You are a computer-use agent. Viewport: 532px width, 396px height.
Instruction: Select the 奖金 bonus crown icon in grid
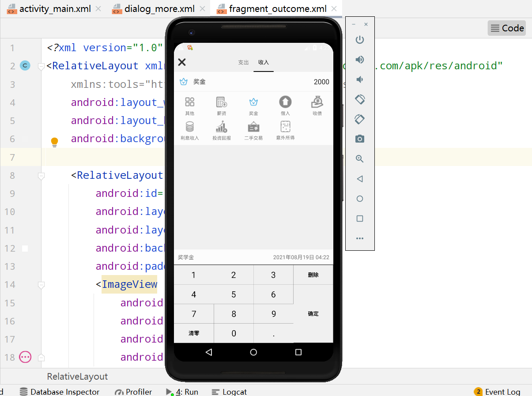click(253, 102)
